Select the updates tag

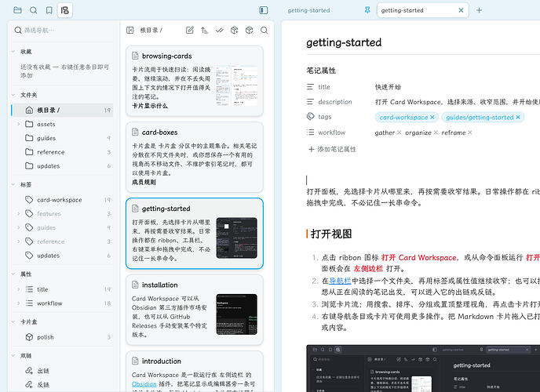tap(62, 256)
